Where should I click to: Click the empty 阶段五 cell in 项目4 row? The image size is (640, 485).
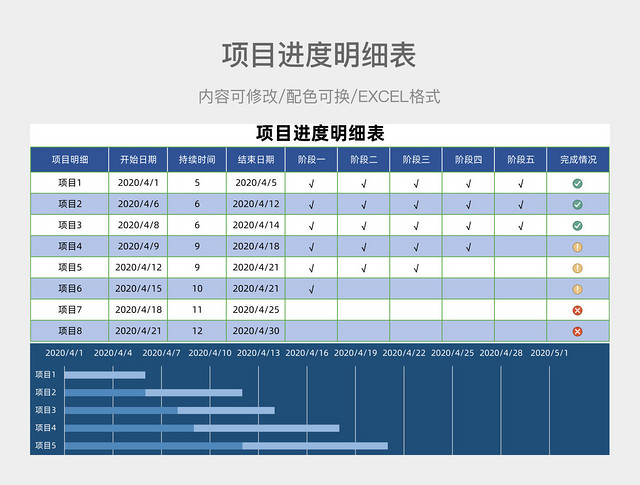(520, 247)
